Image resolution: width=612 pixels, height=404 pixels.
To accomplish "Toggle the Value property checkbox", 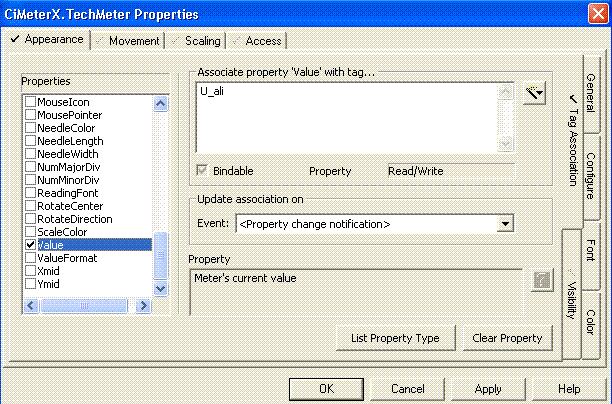I will coord(30,245).
